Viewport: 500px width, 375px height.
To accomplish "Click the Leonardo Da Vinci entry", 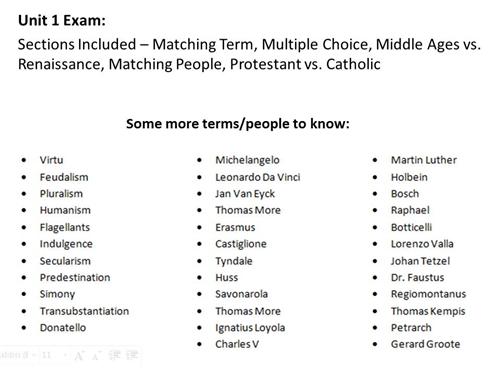I will (x=258, y=177).
